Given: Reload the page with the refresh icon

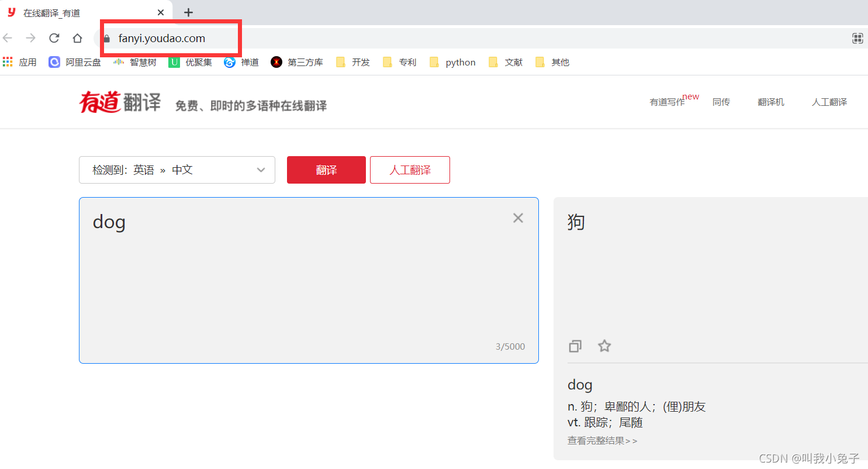Looking at the screenshot, I should (54, 38).
